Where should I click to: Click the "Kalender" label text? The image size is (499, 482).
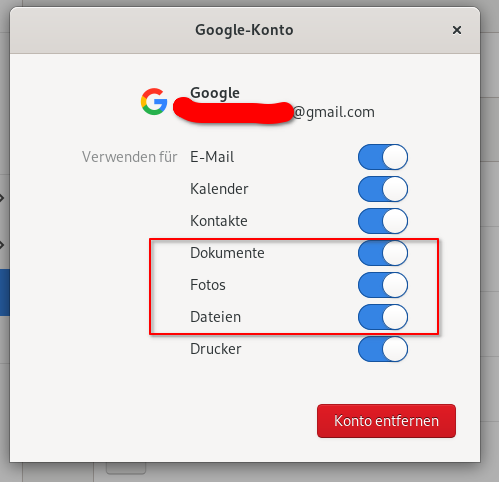click(x=219, y=189)
